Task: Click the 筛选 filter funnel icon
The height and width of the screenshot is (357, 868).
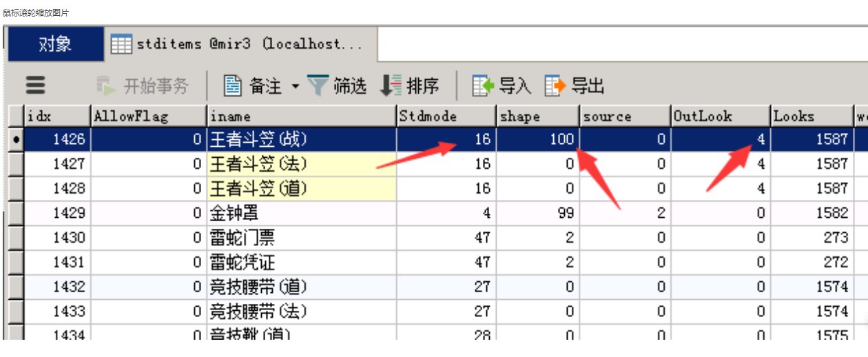Action: 318,85
